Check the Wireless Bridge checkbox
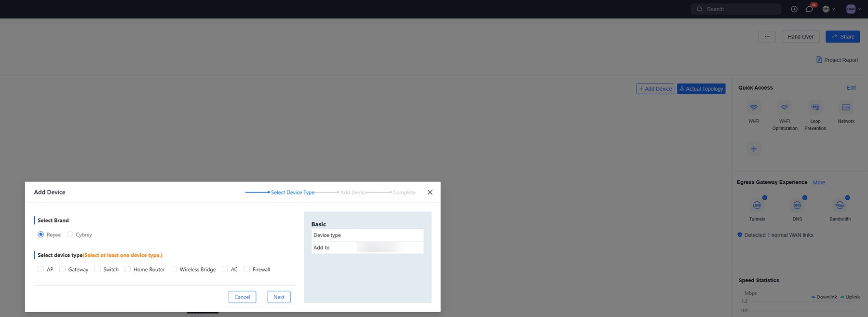Image resolution: width=868 pixels, height=317 pixels. click(174, 269)
